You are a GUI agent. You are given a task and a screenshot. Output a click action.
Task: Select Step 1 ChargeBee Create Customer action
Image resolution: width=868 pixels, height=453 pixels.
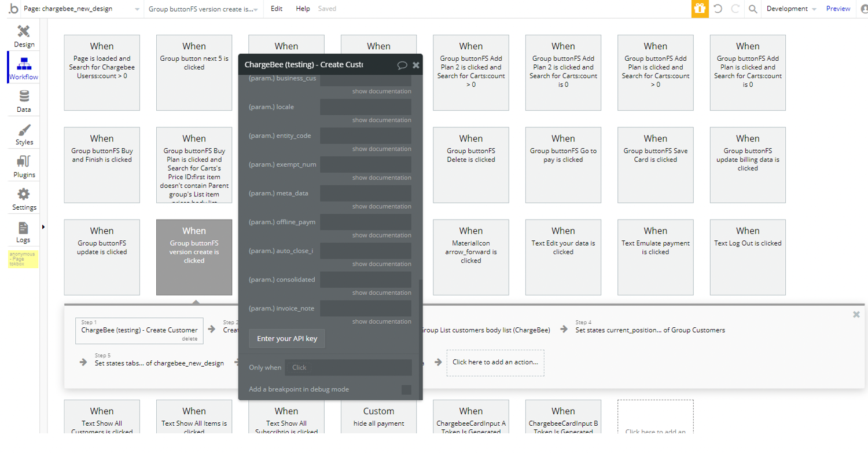click(x=139, y=330)
